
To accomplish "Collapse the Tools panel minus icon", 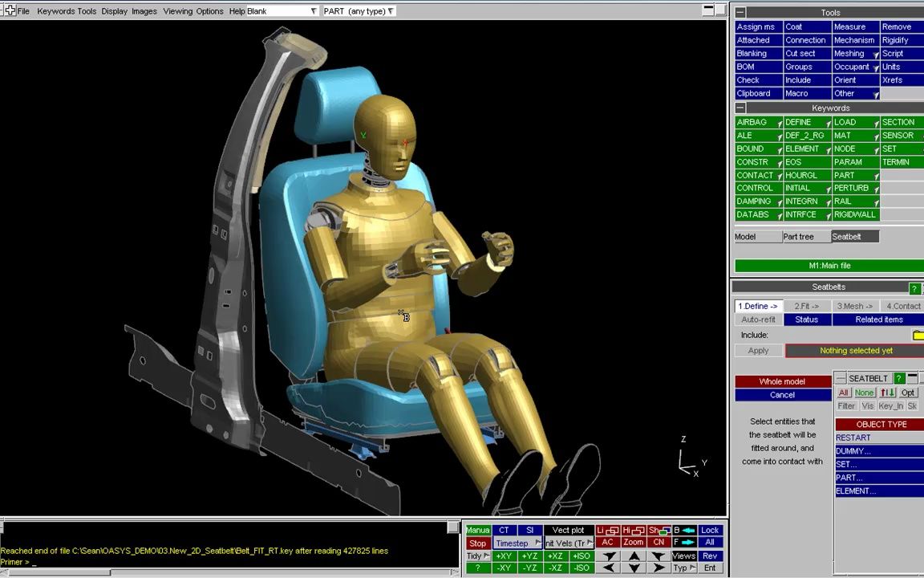I will [741, 12].
